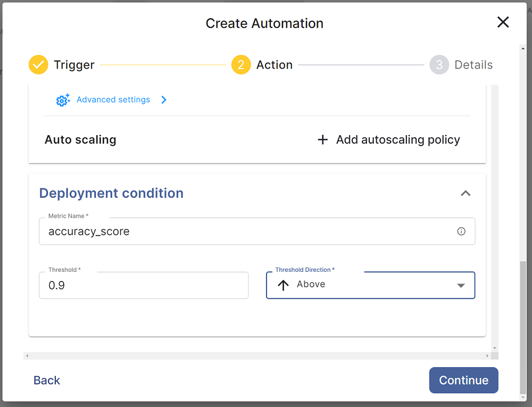Click the outer scrollbar up arrow
This screenshot has height=407, width=532.
point(523,48)
